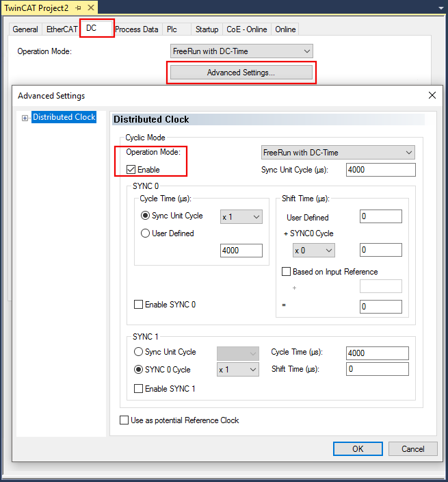
Task: Select the DC tab
Action: click(96, 28)
